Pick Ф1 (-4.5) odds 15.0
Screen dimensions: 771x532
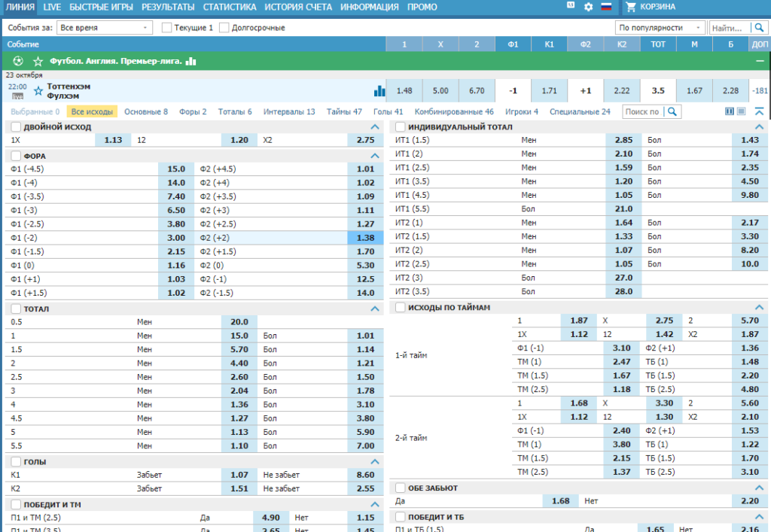click(x=176, y=169)
